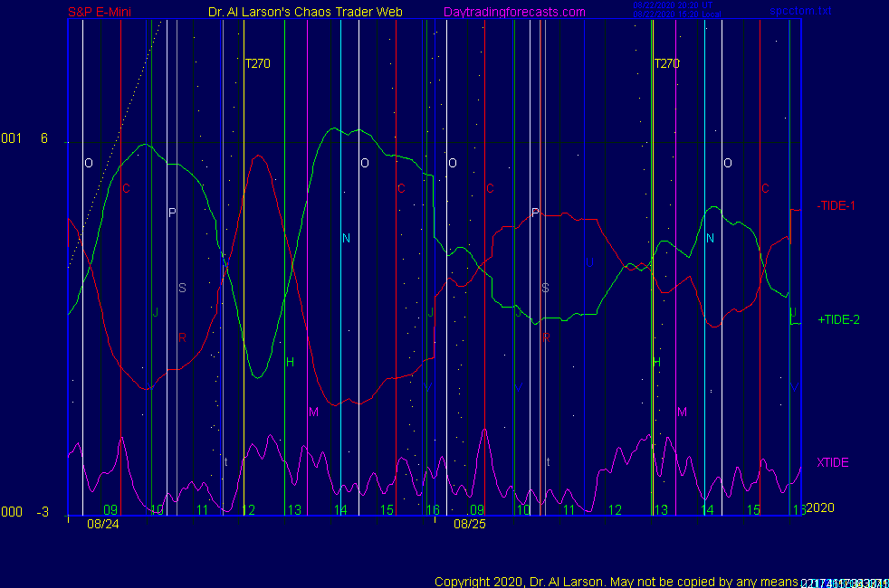Click the y-axis value -3

43,512
